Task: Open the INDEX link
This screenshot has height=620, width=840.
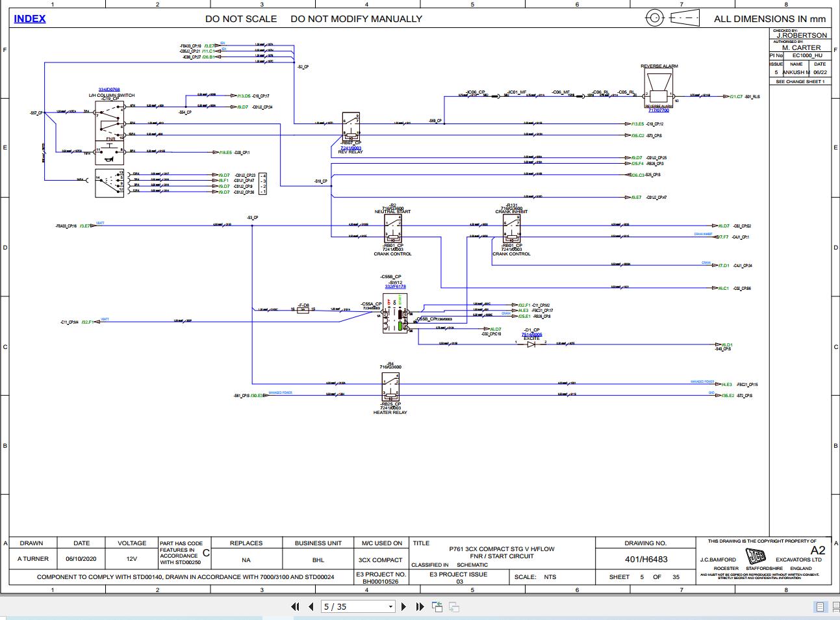Action: 30,18
